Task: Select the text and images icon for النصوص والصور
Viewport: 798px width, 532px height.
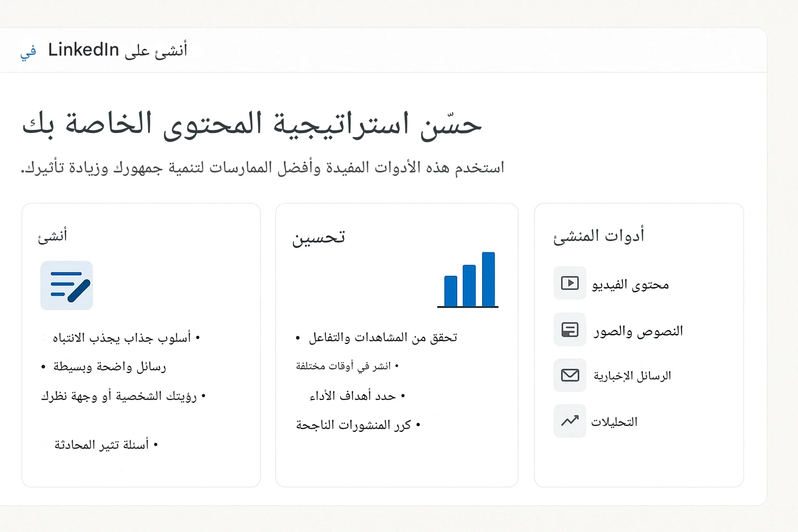Action: (x=570, y=329)
